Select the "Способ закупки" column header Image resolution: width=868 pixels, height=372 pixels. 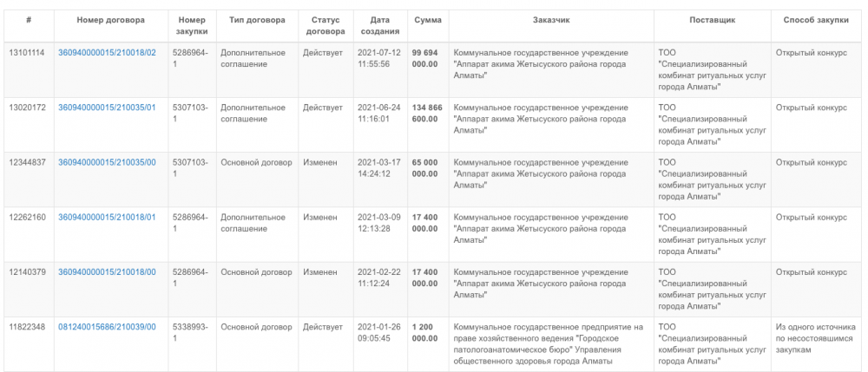(816, 19)
